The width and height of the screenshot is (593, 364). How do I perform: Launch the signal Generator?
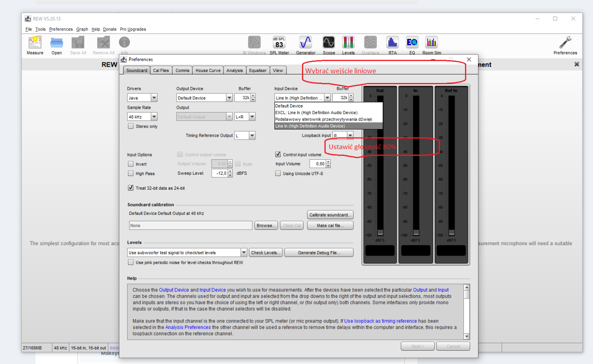coord(306,45)
